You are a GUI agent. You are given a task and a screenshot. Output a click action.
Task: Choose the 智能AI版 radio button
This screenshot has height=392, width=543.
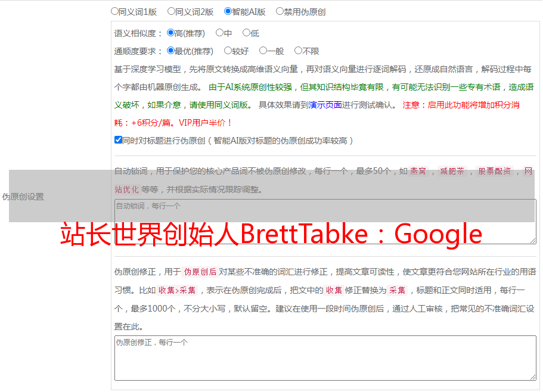[228, 11]
